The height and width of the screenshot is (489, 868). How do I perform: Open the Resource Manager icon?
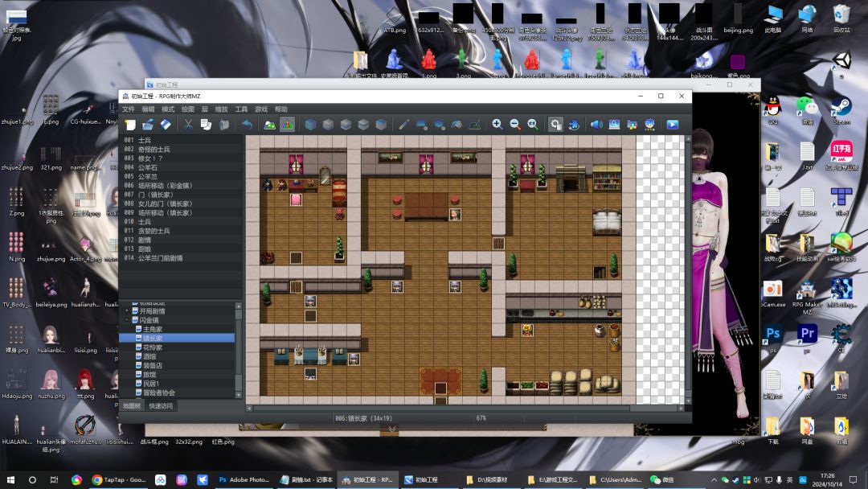632,125
